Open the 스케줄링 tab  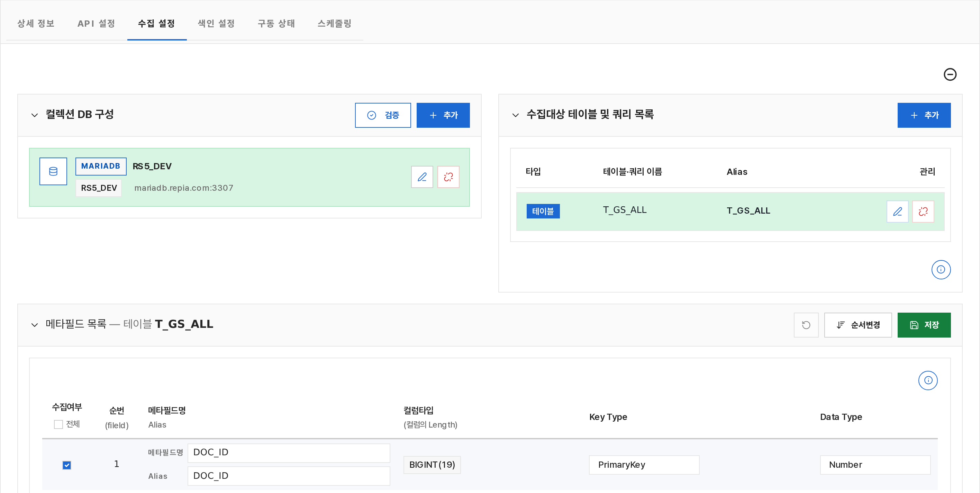click(x=334, y=24)
